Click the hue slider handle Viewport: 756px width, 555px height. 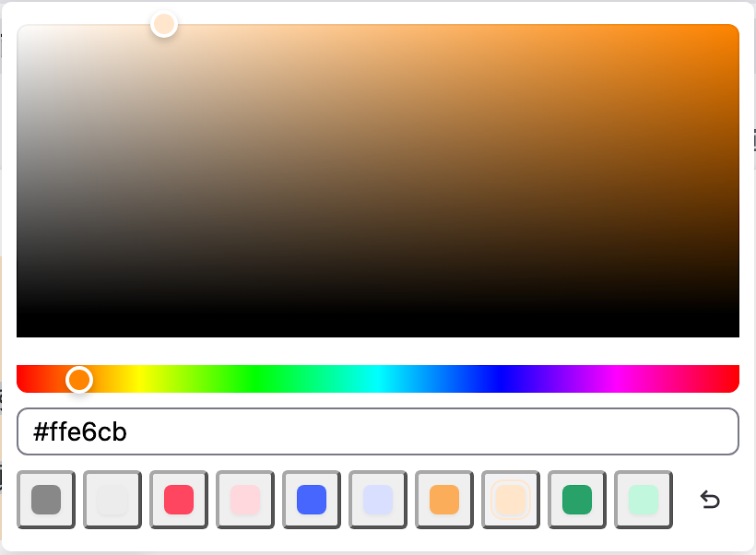point(79,380)
